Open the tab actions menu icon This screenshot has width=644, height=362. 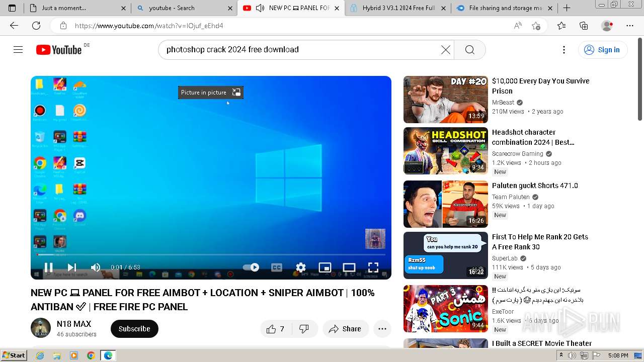coord(12,8)
